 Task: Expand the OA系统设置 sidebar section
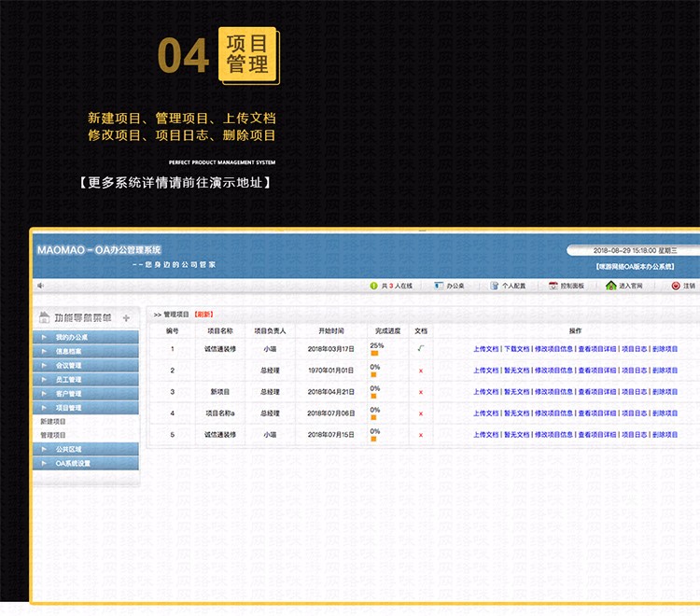click(86, 463)
